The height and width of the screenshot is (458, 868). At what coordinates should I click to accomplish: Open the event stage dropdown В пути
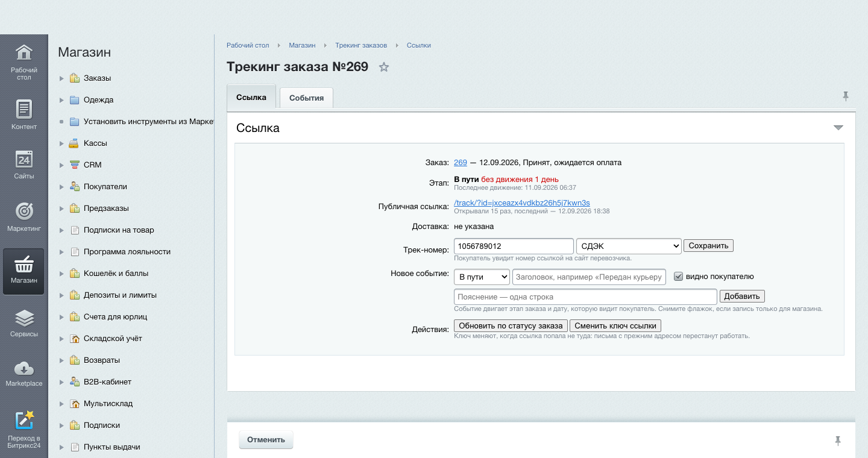pos(482,277)
